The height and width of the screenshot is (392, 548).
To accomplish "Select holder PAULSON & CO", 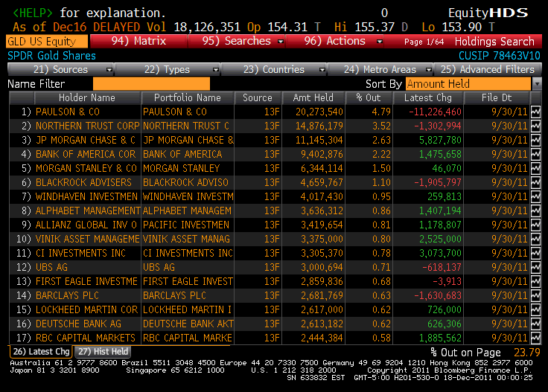I will (68, 112).
